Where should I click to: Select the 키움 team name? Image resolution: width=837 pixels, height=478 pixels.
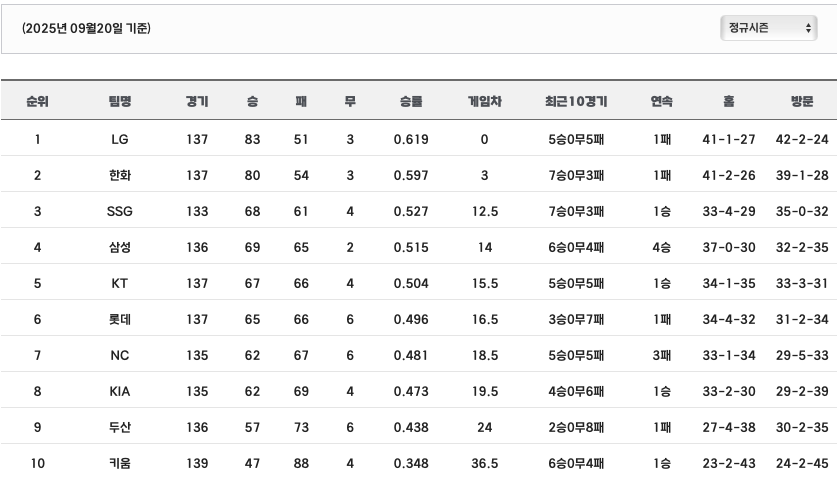coord(120,464)
